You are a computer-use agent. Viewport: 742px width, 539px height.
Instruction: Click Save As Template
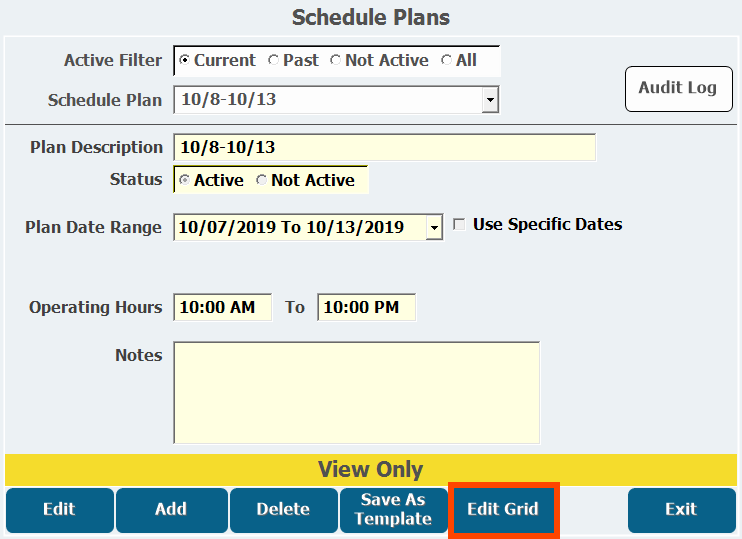[x=393, y=510]
